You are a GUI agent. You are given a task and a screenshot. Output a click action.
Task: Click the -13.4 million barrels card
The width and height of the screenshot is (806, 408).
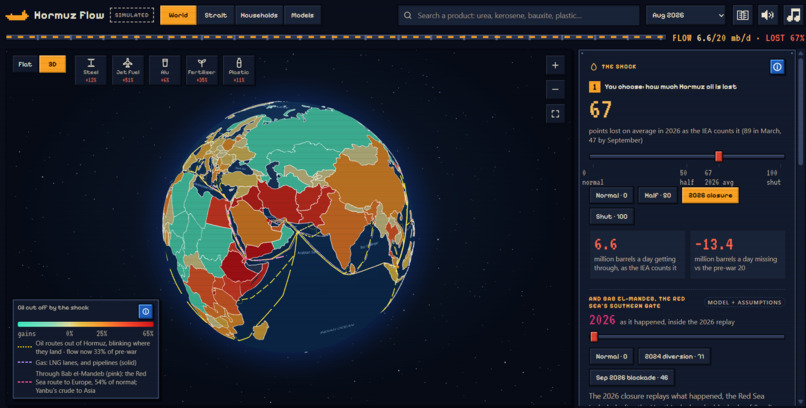click(x=738, y=255)
